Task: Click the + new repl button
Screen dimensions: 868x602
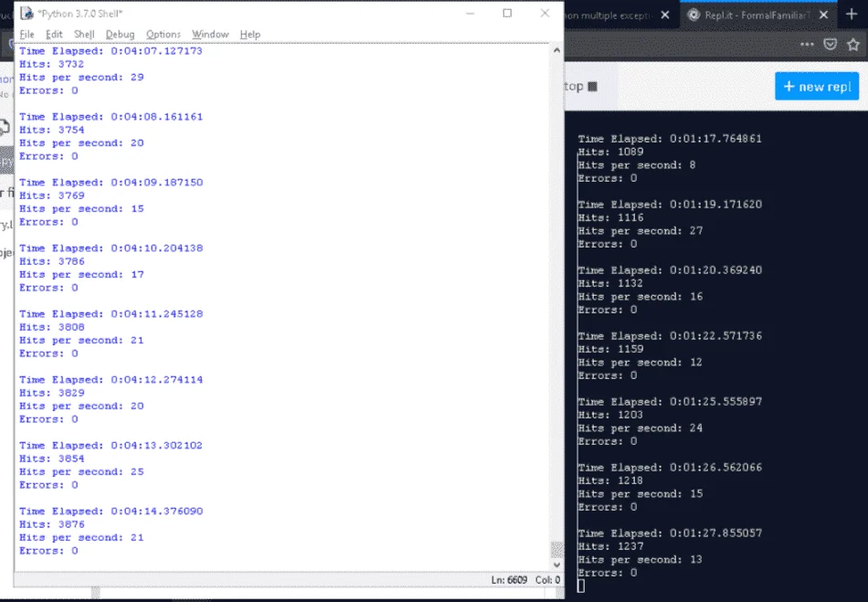Action: tap(817, 86)
